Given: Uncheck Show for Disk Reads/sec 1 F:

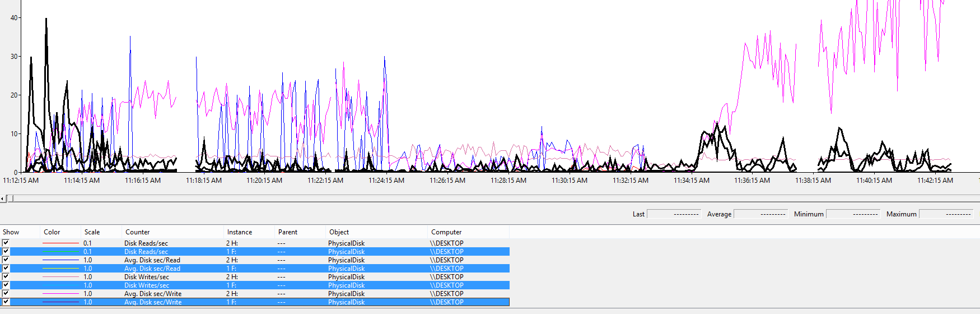Looking at the screenshot, I should coord(6,251).
